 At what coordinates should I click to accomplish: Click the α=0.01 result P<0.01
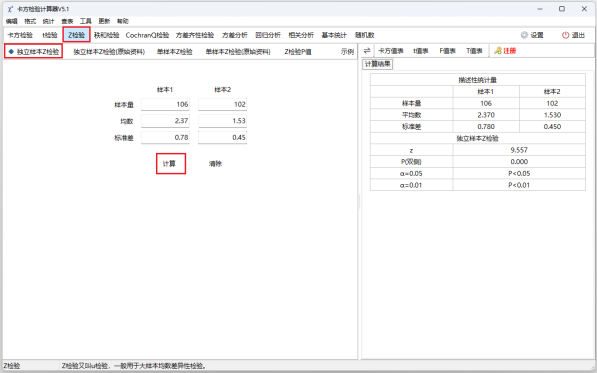pos(519,185)
